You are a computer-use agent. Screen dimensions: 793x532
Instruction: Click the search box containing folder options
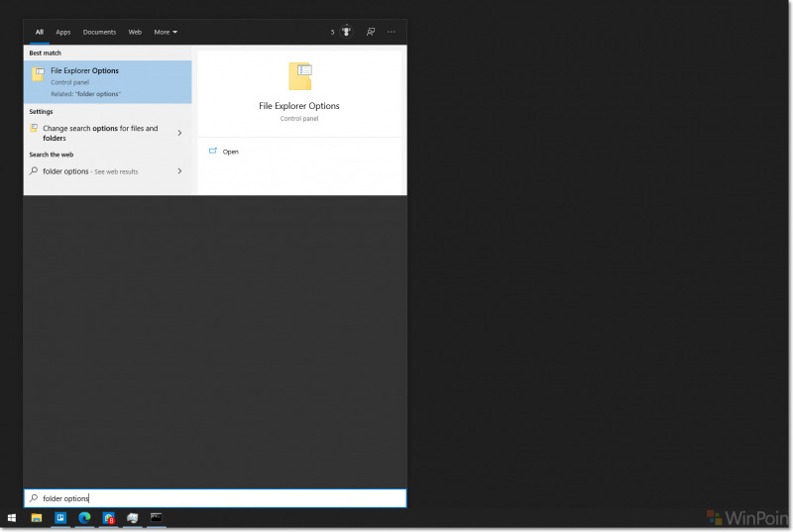tap(215, 498)
